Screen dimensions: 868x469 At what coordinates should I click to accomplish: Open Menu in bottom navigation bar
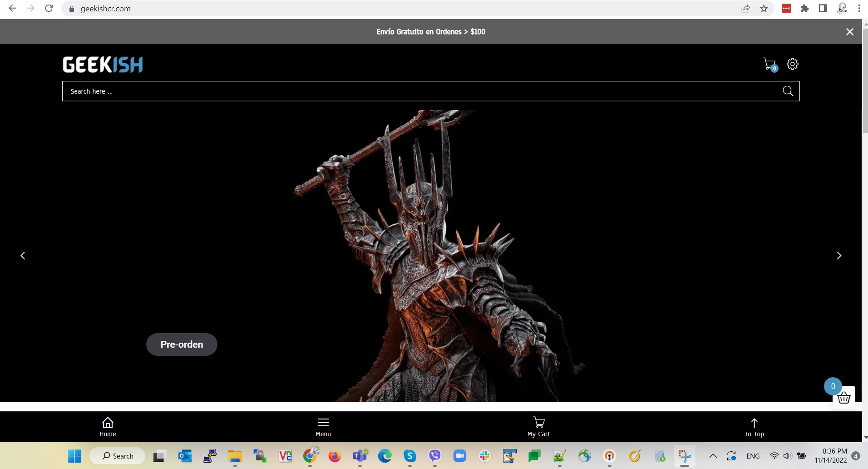coord(323,427)
